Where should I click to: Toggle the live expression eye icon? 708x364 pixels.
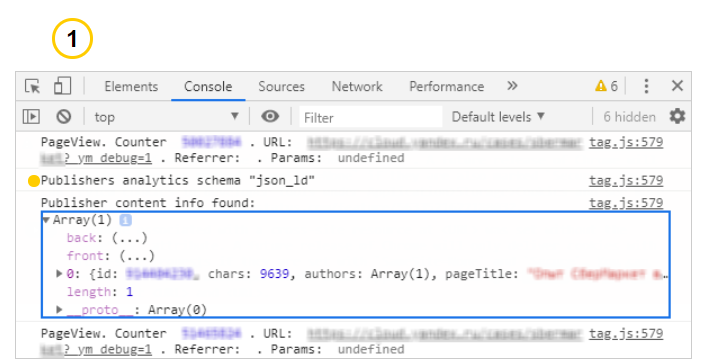coord(270,117)
